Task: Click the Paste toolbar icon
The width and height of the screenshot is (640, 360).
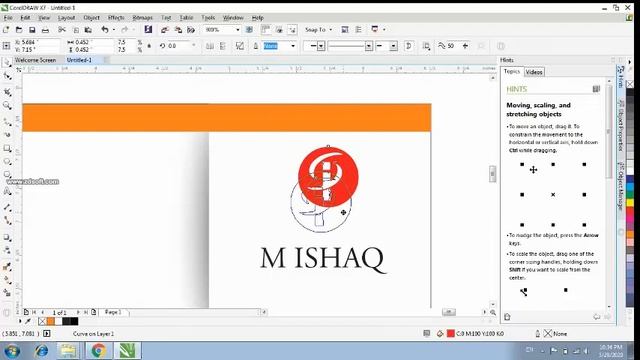Action: 88,30
